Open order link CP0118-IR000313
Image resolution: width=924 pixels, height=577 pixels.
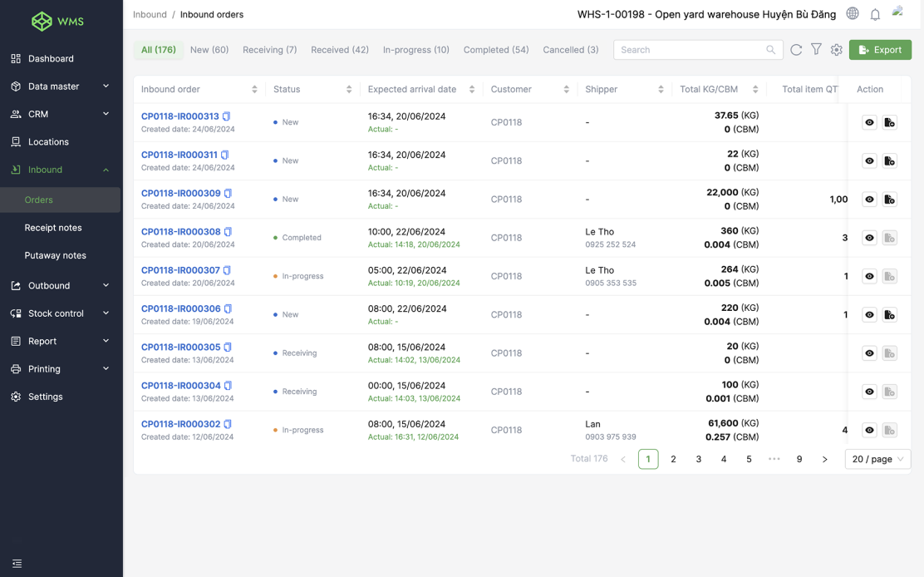pyautogui.click(x=179, y=116)
